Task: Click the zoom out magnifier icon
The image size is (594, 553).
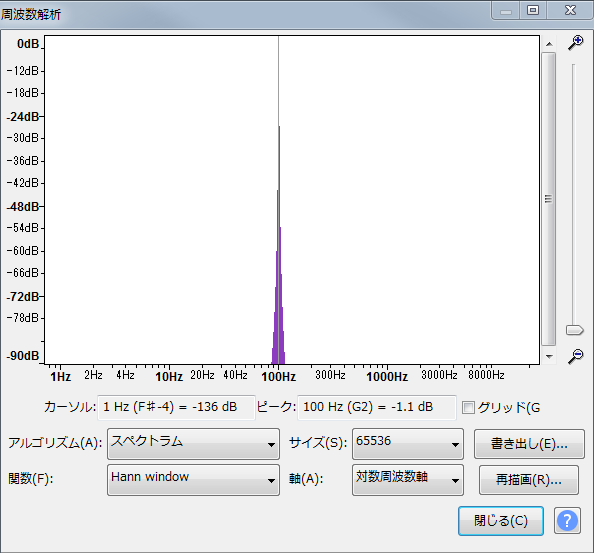Action: pyautogui.click(x=575, y=356)
